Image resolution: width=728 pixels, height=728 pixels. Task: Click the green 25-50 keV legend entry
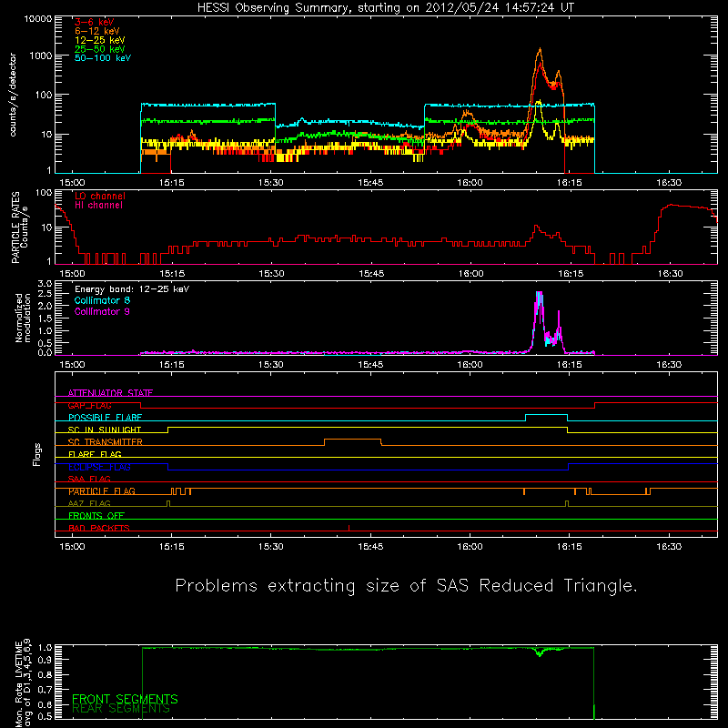(x=100, y=49)
